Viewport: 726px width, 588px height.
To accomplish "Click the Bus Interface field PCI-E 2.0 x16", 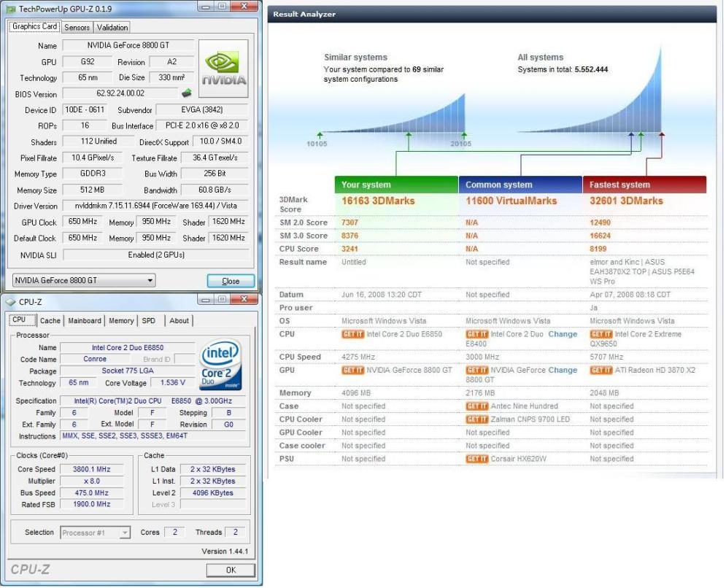I will tap(202, 125).
